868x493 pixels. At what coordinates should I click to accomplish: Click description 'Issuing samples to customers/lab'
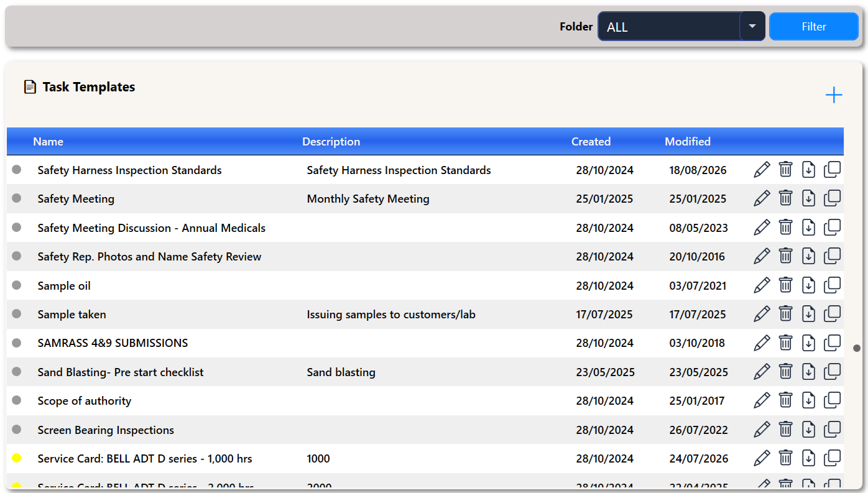pyautogui.click(x=391, y=314)
